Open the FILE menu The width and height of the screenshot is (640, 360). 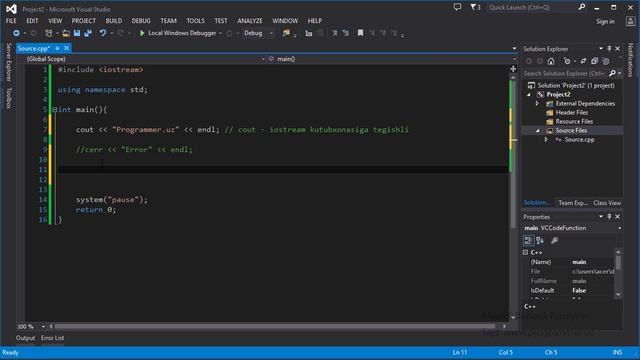click(x=11, y=21)
